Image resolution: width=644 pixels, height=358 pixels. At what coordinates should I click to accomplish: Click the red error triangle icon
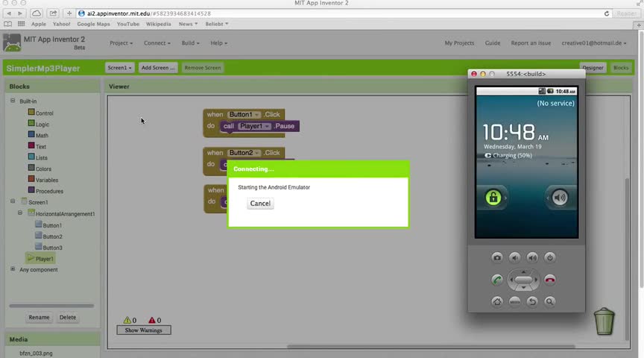point(152,320)
